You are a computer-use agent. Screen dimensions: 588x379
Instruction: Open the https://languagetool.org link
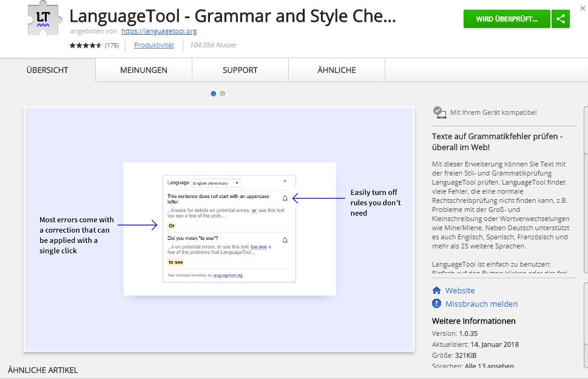click(x=159, y=31)
